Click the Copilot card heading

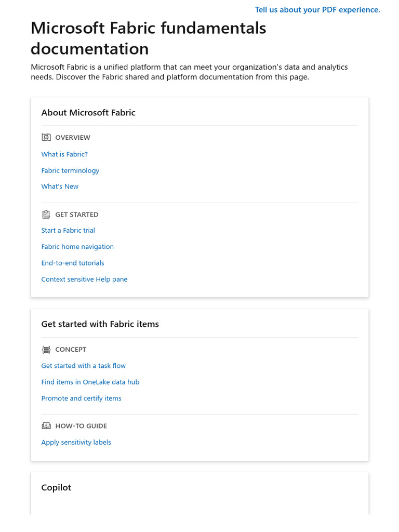[56, 488]
